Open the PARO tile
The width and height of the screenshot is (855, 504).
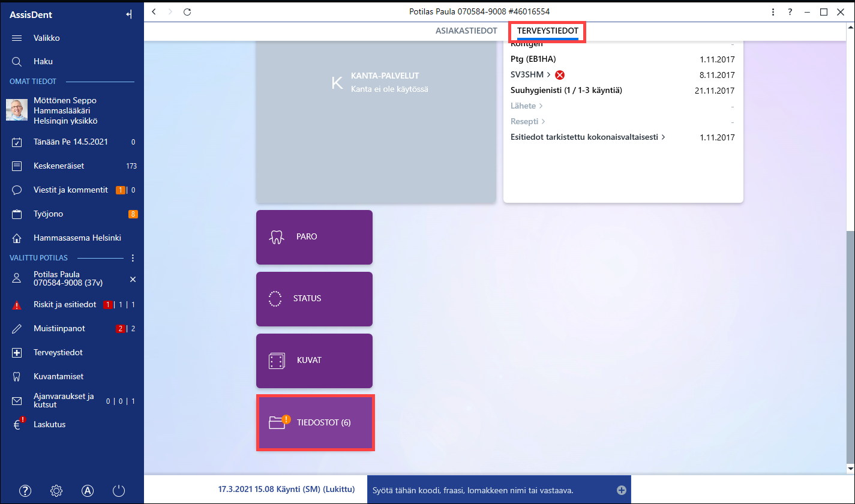(x=314, y=237)
